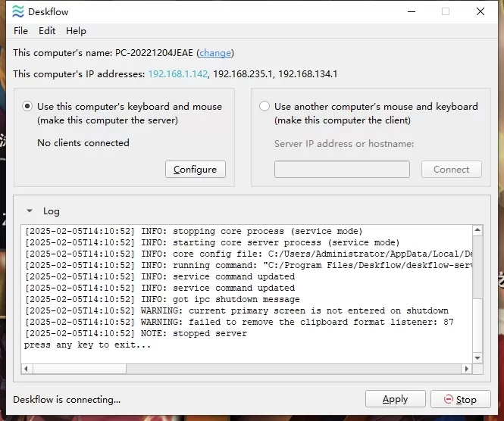Open the File menu
The image size is (504, 421).
pos(20,31)
